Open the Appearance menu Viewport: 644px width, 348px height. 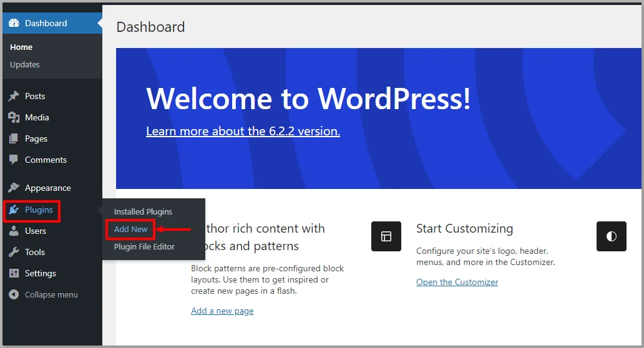[52, 188]
